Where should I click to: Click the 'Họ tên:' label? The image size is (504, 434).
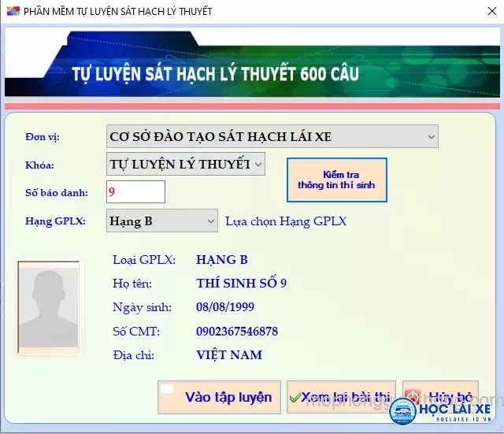point(132,284)
